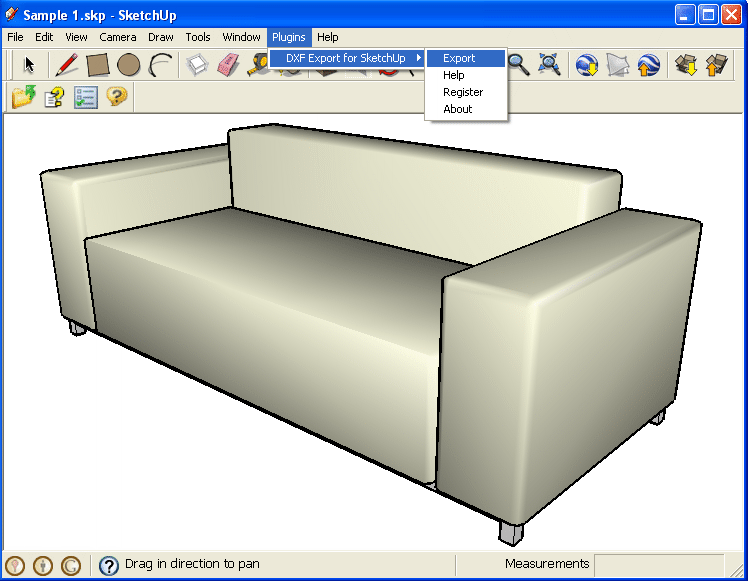
Task: Click the person credits status icon
Action: pyautogui.click(x=43, y=565)
